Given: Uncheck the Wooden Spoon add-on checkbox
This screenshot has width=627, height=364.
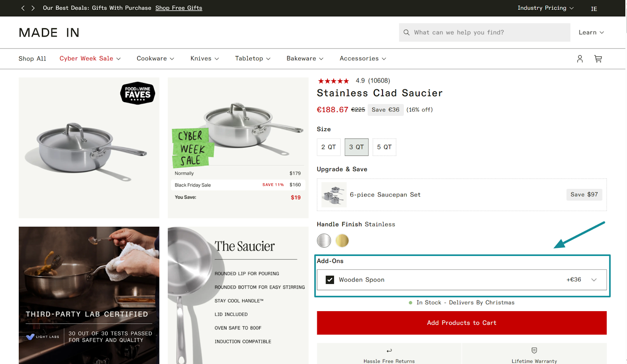Looking at the screenshot, I should point(330,280).
